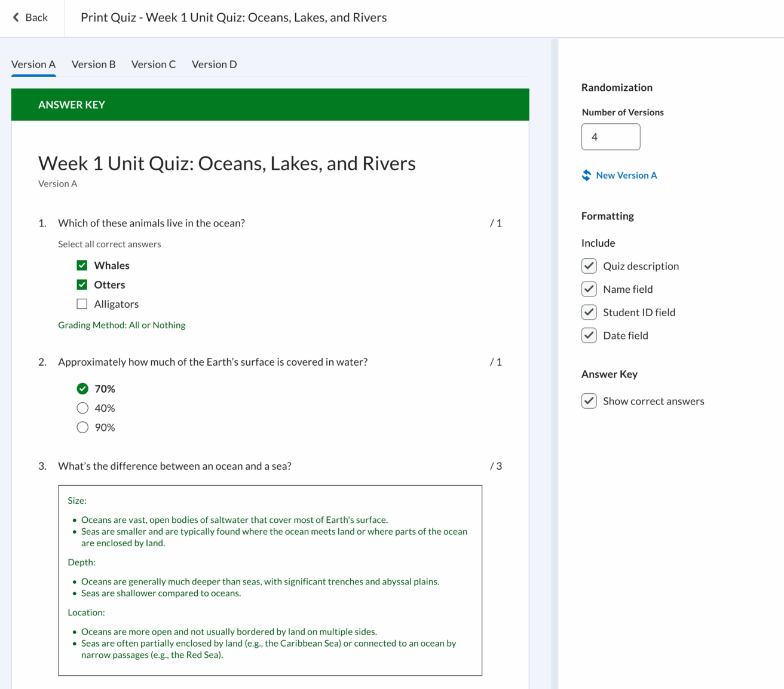Toggle the Name field checkbox

tap(589, 289)
